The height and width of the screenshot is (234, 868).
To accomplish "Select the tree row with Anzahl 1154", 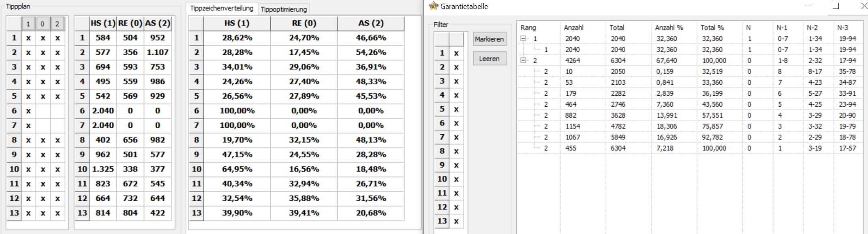I will click(x=573, y=126).
